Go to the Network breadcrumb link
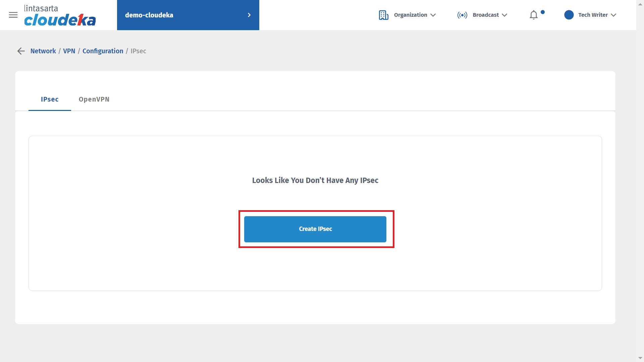 (43, 51)
